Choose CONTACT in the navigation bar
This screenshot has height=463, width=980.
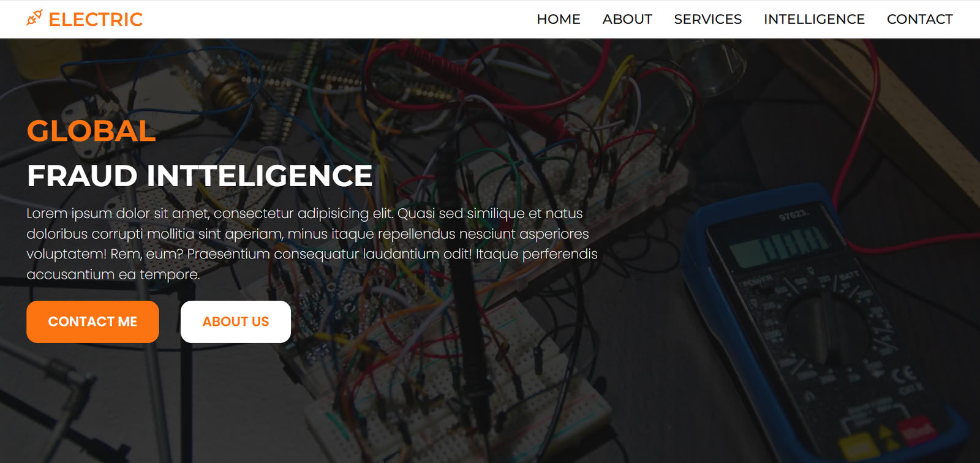tap(920, 20)
